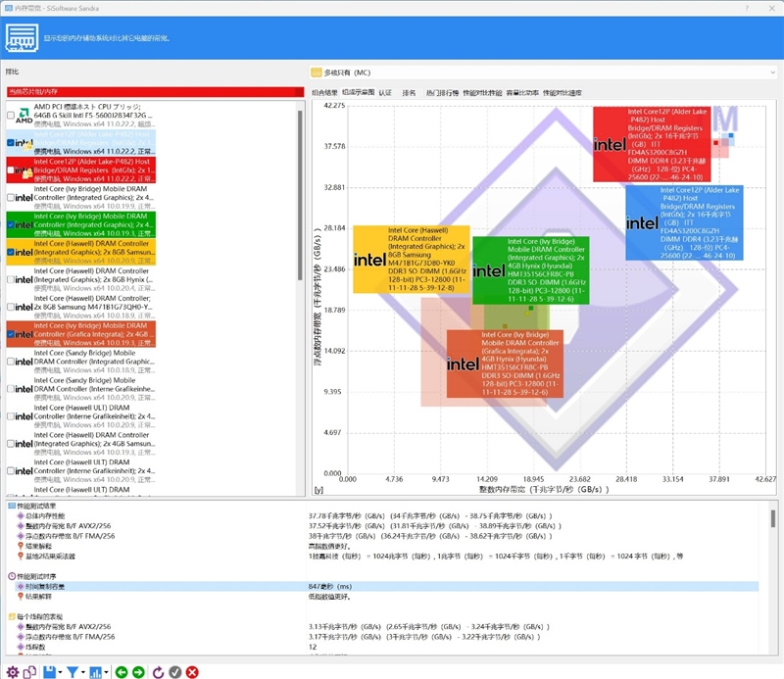This screenshot has height=679, width=784.
Task: Click the red cancel X icon
Action: pyautogui.click(x=192, y=671)
